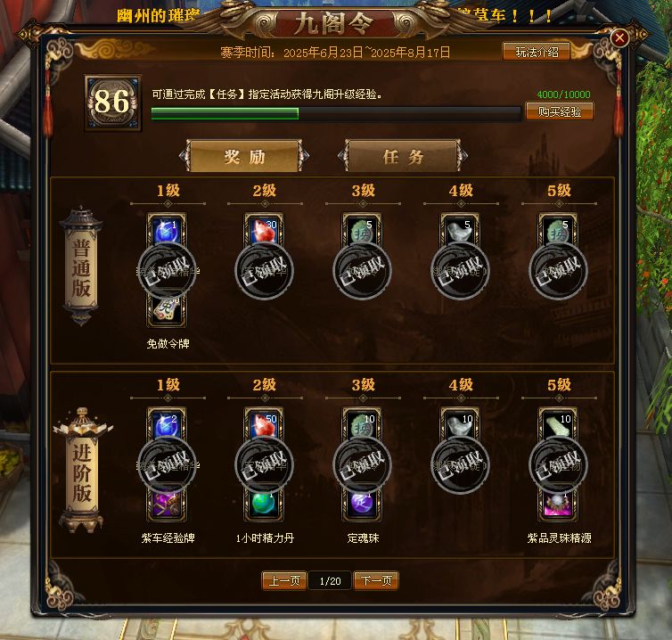Screen dimensions: 672x640
Task: Click the red gem reward in advanced 2级
Action: (x=264, y=425)
